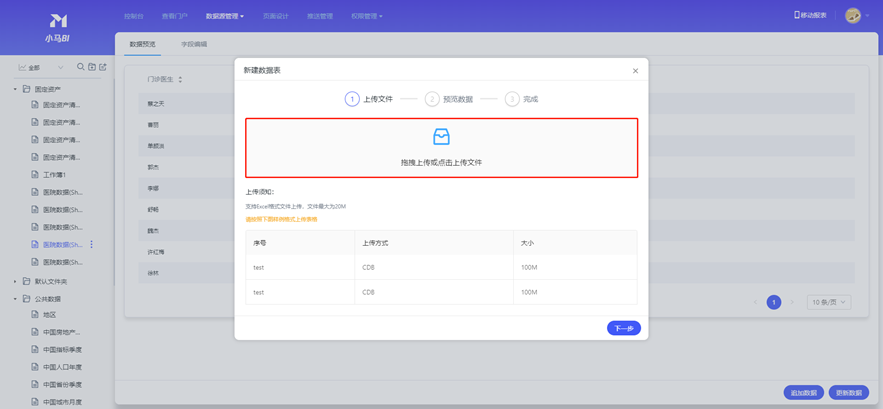Close the 新建数据表 dialog

click(x=635, y=71)
